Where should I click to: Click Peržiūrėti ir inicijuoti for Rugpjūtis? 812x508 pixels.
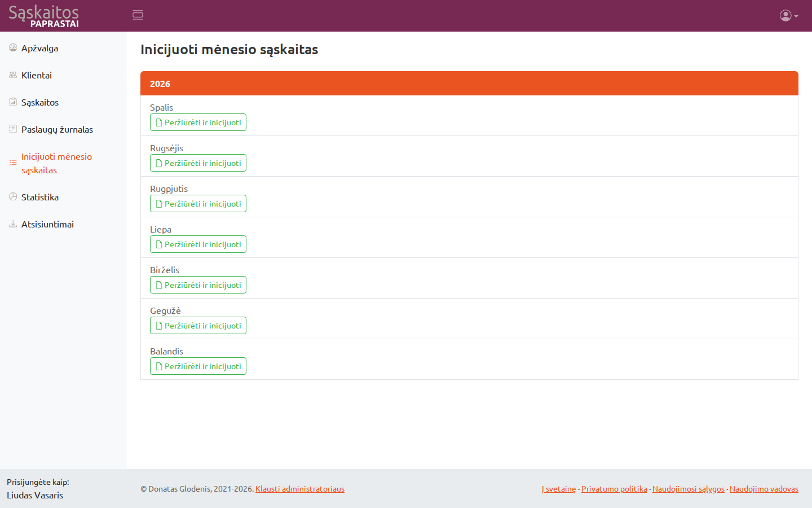click(x=198, y=204)
